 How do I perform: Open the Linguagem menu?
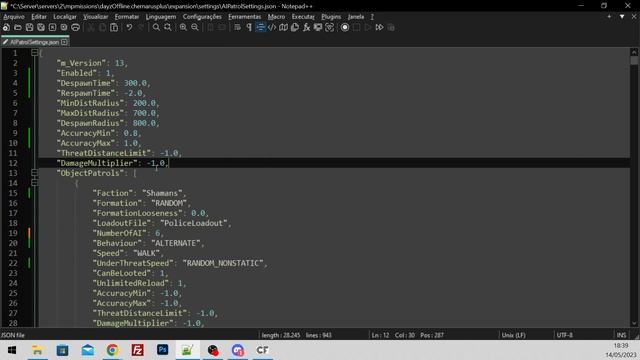(x=161, y=17)
